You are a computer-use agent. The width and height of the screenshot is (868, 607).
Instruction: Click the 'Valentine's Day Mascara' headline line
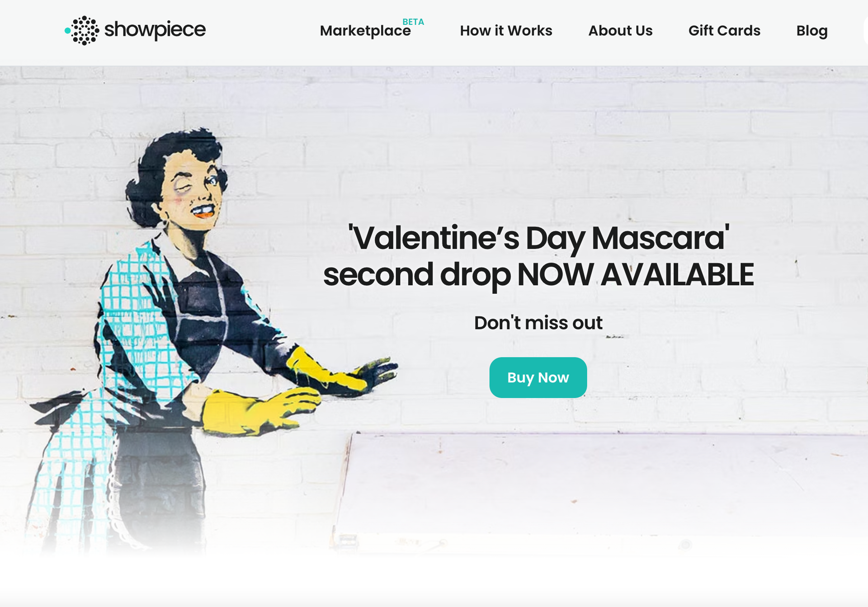pos(538,238)
